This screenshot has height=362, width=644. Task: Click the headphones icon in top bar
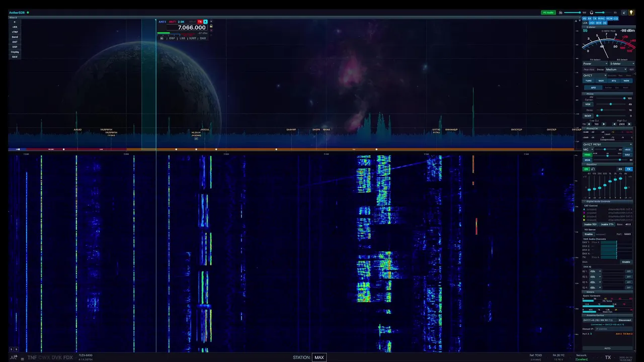591,13
